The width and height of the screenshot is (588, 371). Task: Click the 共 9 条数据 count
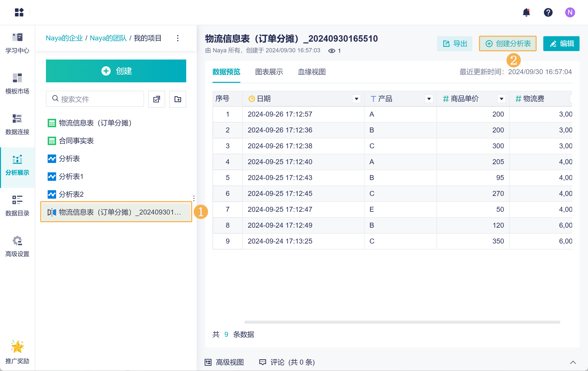coord(233,335)
